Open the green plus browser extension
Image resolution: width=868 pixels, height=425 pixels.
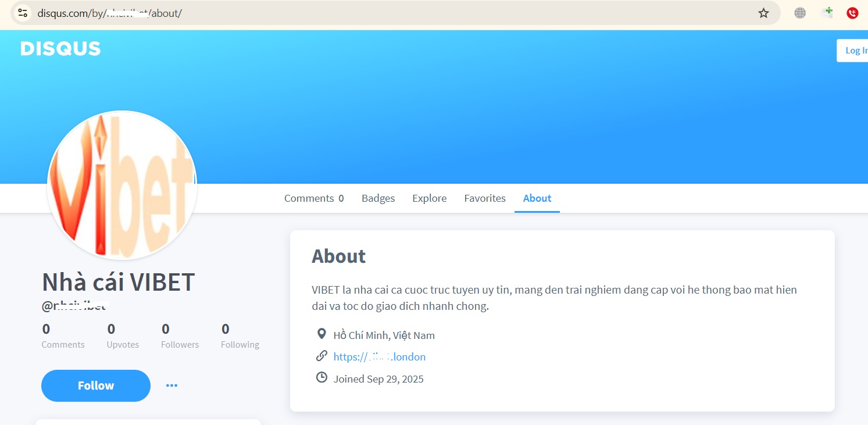[827, 13]
